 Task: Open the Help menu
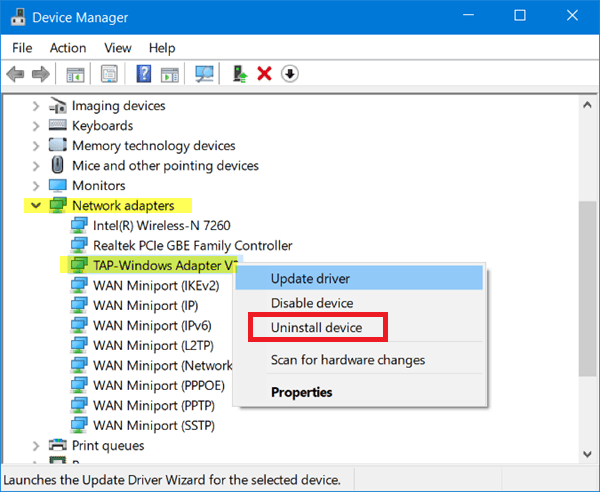click(162, 48)
